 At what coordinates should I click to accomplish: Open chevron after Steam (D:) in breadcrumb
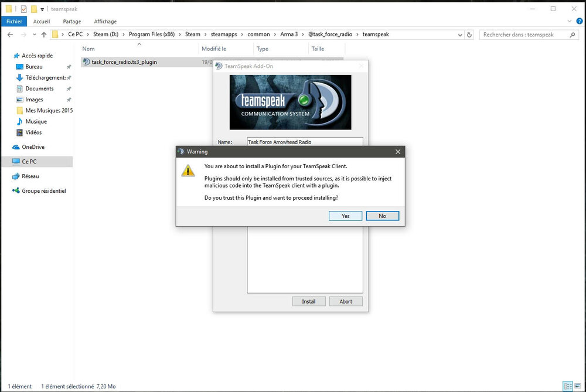[x=124, y=35]
